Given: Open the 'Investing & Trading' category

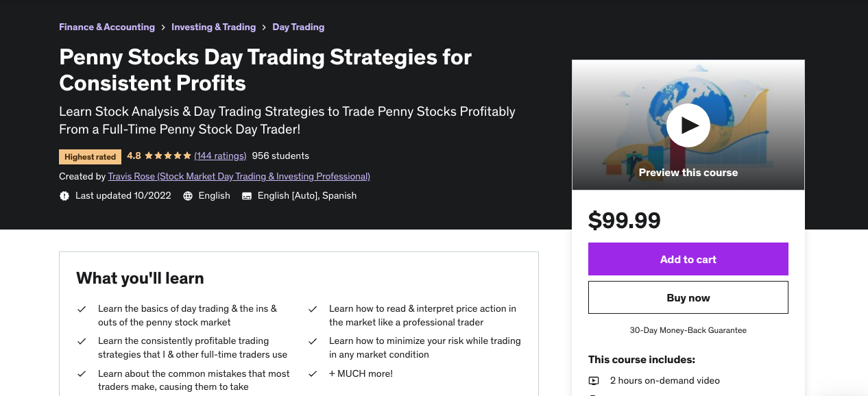Looking at the screenshot, I should (x=213, y=27).
